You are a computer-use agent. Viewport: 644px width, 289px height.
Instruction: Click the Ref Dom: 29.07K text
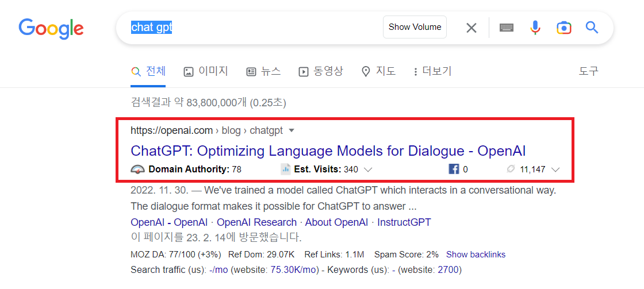(x=261, y=255)
